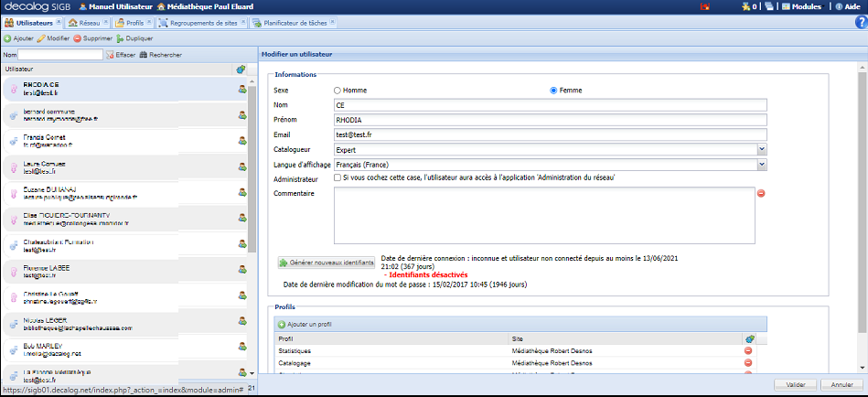The width and height of the screenshot is (868, 397).
Task: Sort by the Site column header
Action: (626, 338)
